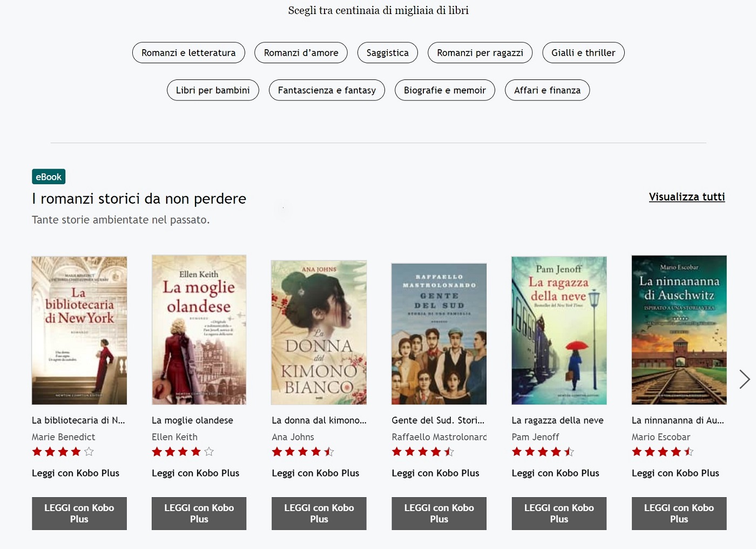This screenshot has width=756, height=549.
Task: Click heading I romanzi storici da non perdere
Action: [x=139, y=199]
